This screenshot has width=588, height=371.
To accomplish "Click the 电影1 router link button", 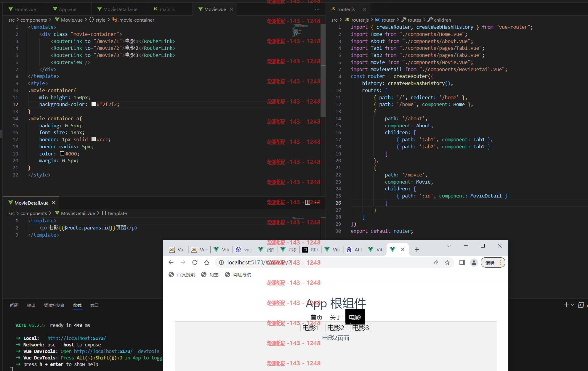I will click(311, 328).
